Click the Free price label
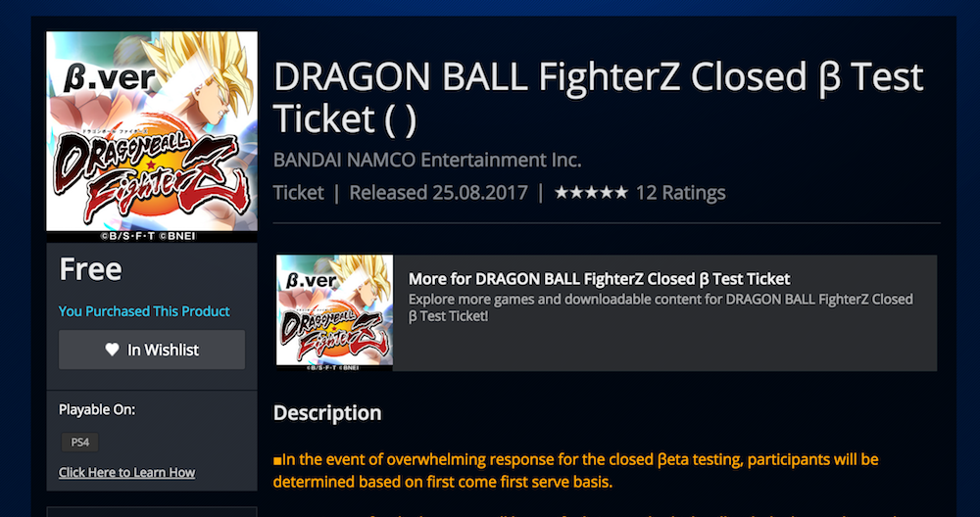 pos(90,269)
